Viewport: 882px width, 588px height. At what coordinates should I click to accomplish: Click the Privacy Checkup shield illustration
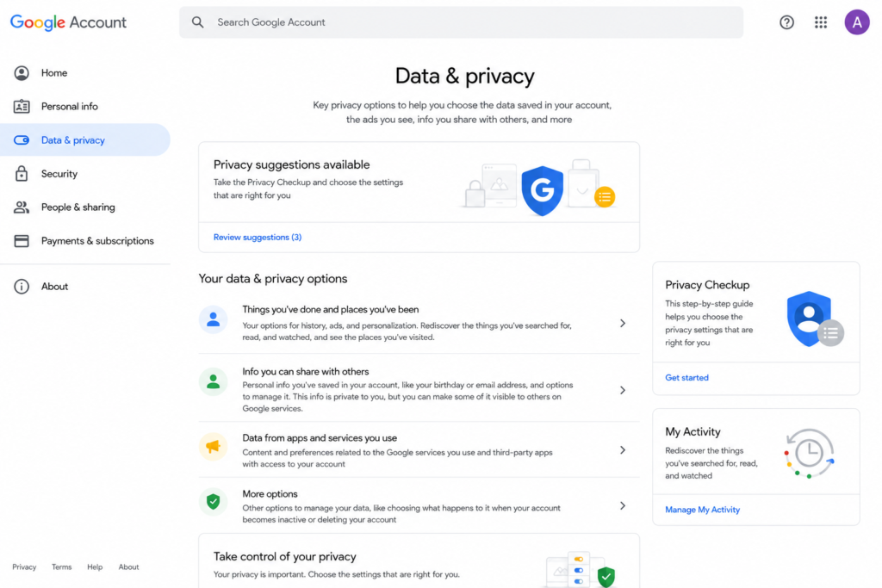click(x=814, y=319)
